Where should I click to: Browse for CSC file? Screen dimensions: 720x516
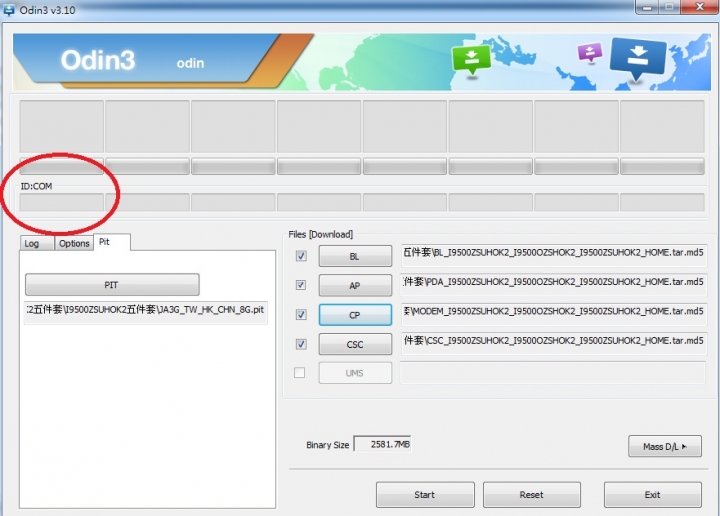(x=355, y=344)
